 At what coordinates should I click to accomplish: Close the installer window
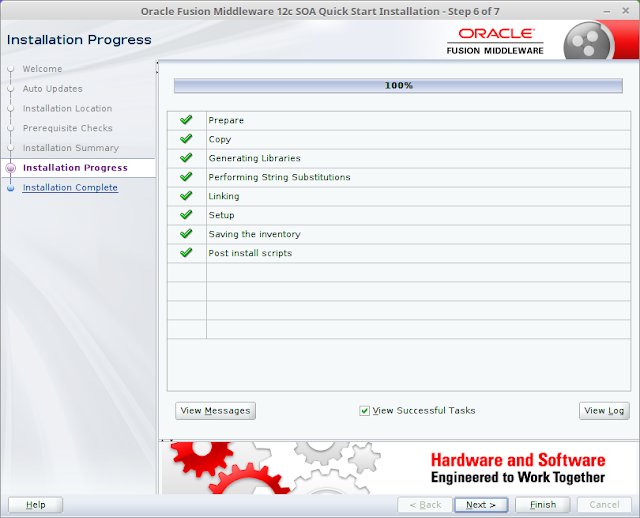625,11
